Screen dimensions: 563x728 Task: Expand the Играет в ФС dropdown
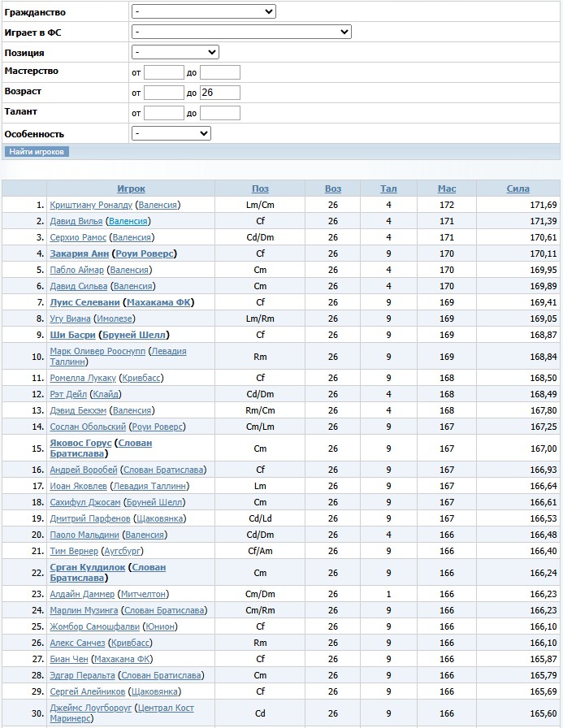pos(240,32)
